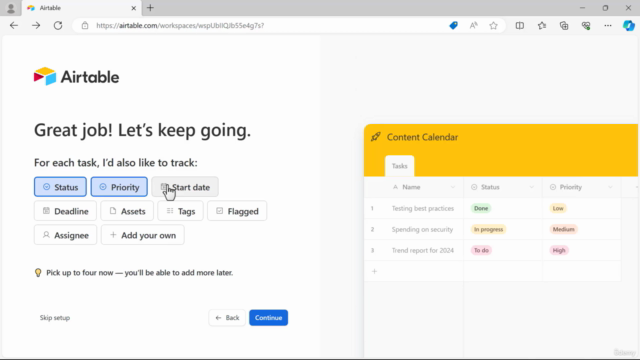640x360 pixels.
Task: Click the Content Calendar title
Action: point(422,137)
